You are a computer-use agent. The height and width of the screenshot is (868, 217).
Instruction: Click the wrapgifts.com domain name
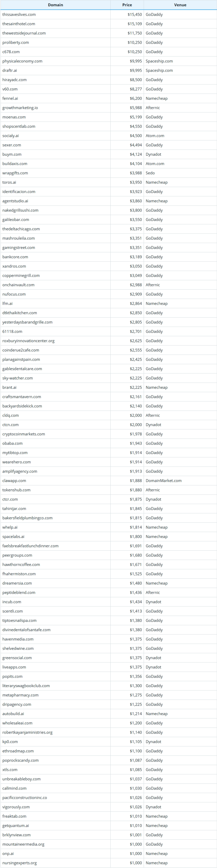click(15, 173)
